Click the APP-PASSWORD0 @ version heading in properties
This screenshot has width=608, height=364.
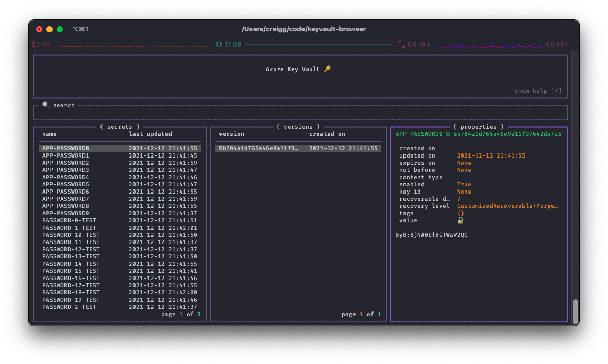(479, 134)
